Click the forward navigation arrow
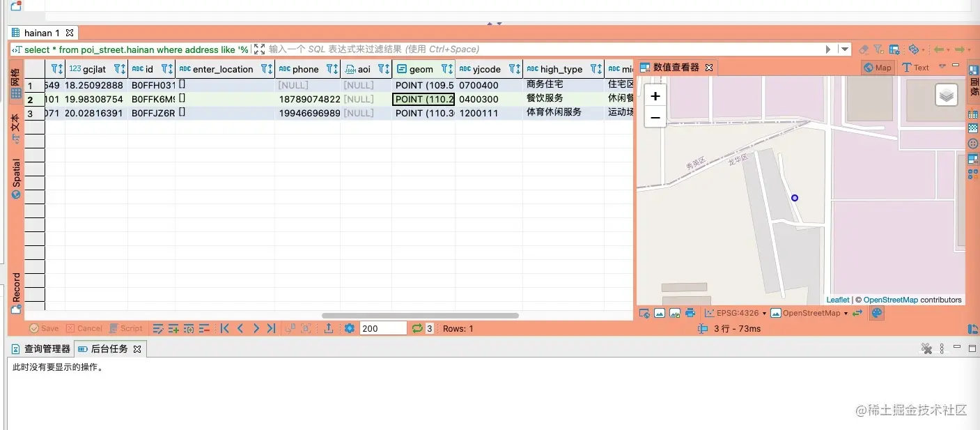Screen dimensions: 980x430 tap(960, 49)
